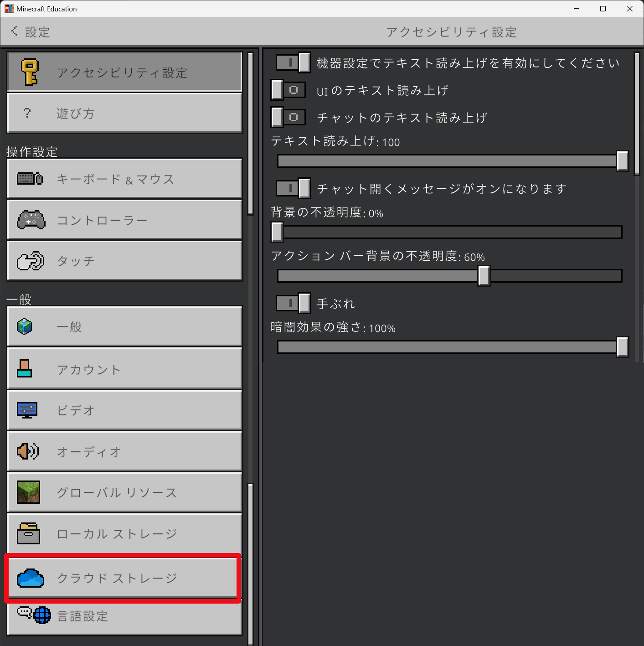Screen dimensions: 644x646
Task: Open 言語設定 settings
Action: (124, 616)
